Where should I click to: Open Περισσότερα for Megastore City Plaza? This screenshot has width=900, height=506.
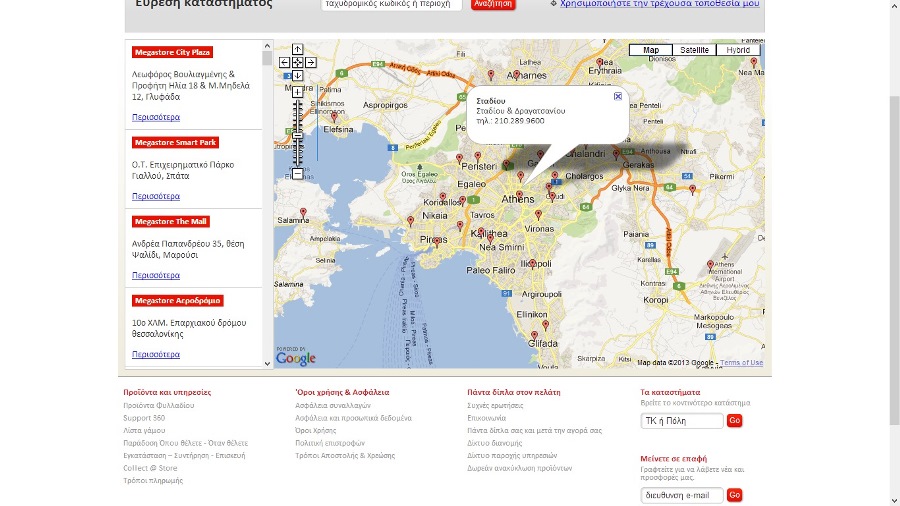tap(156, 117)
